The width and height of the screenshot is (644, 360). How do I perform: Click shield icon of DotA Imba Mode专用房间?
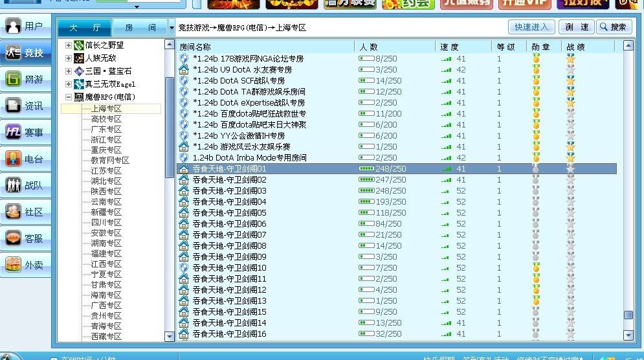pyautogui.click(x=184, y=158)
